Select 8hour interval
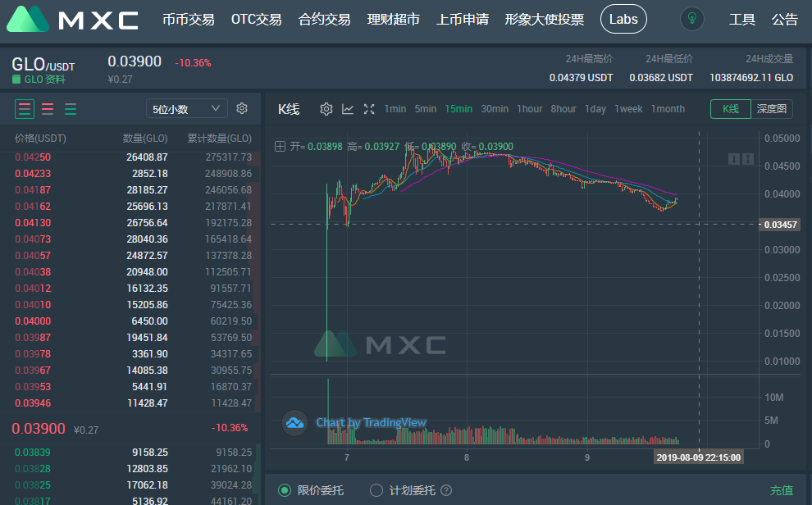 (563, 109)
